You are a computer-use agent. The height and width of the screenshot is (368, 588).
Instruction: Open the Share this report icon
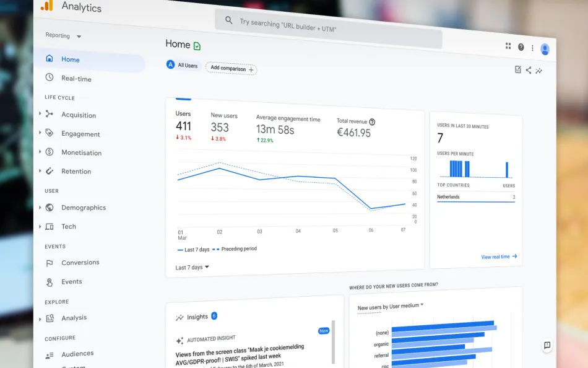(x=529, y=69)
